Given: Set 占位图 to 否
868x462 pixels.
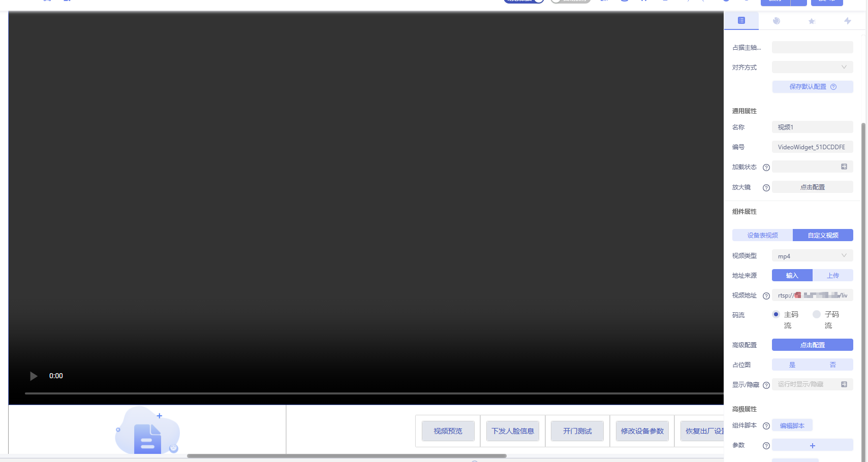Looking at the screenshot, I should (833, 365).
